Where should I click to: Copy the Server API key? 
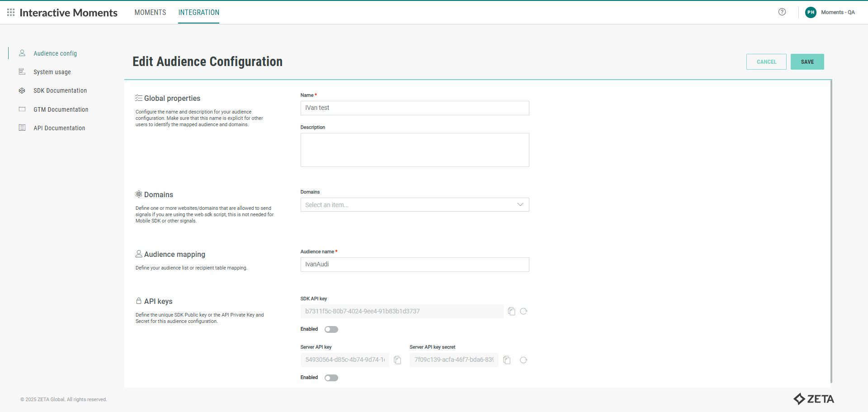[x=397, y=360]
